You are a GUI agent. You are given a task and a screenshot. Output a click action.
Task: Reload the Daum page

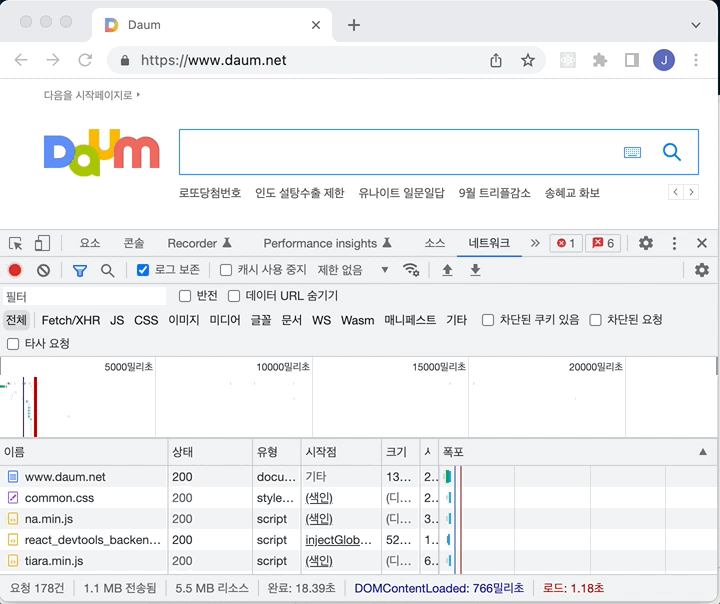(x=85, y=60)
